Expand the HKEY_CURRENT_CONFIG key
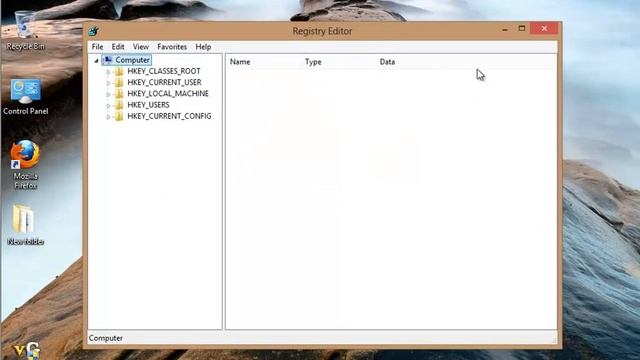This screenshot has height=360, width=640. (x=108, y=117)
